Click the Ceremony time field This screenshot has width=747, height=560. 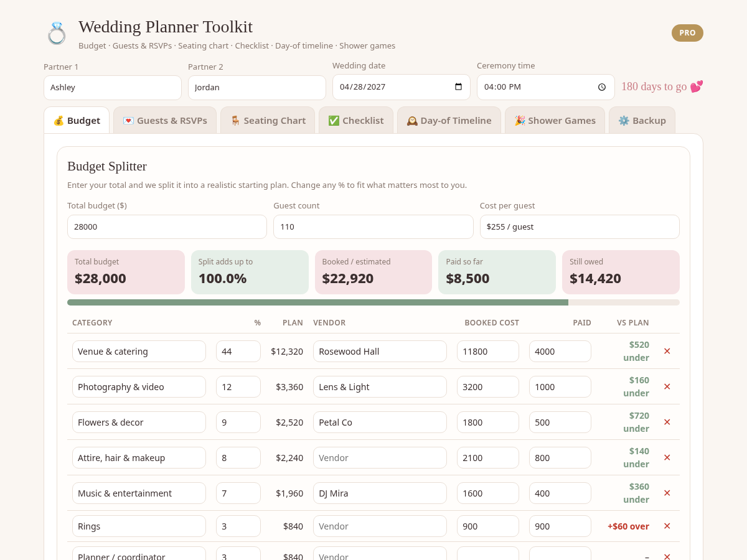pyautogui.click(x=546, y=87)
